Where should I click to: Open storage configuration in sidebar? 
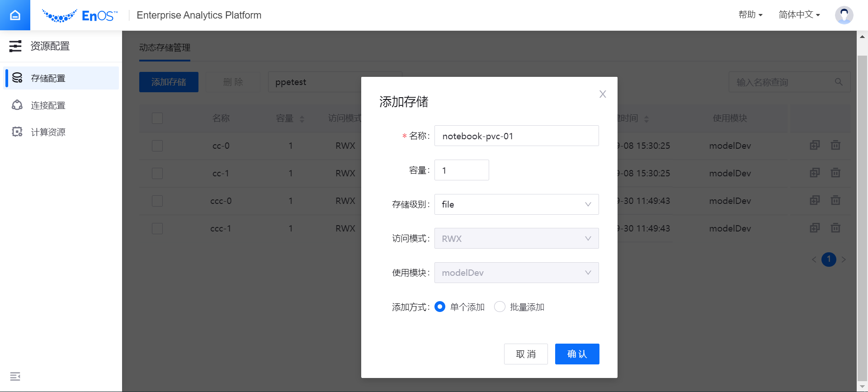tap(61, 78)
